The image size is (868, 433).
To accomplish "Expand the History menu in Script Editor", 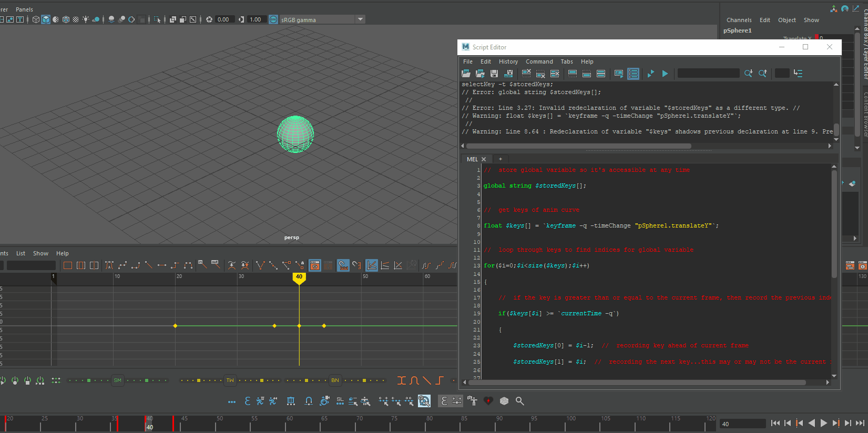I will (x=508, y=61).
